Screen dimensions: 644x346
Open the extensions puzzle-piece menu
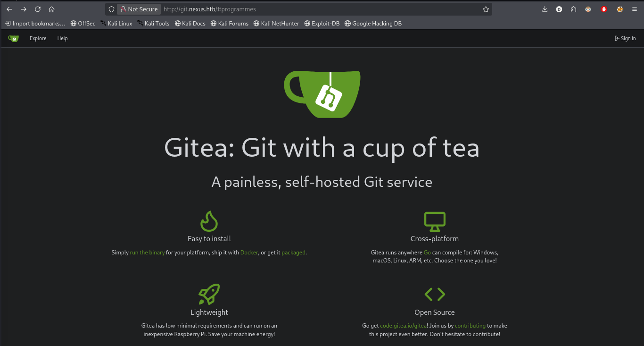(573, 9)
